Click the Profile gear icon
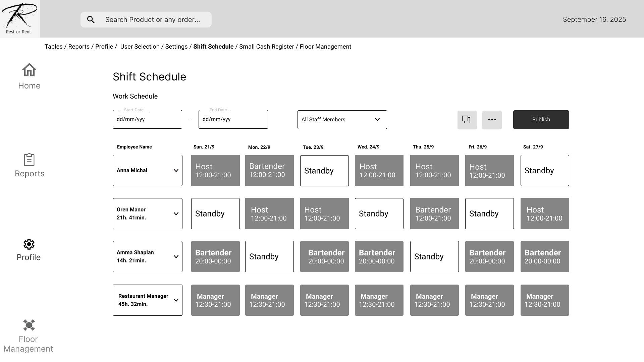The image size is (644, 362). [29, 244]
